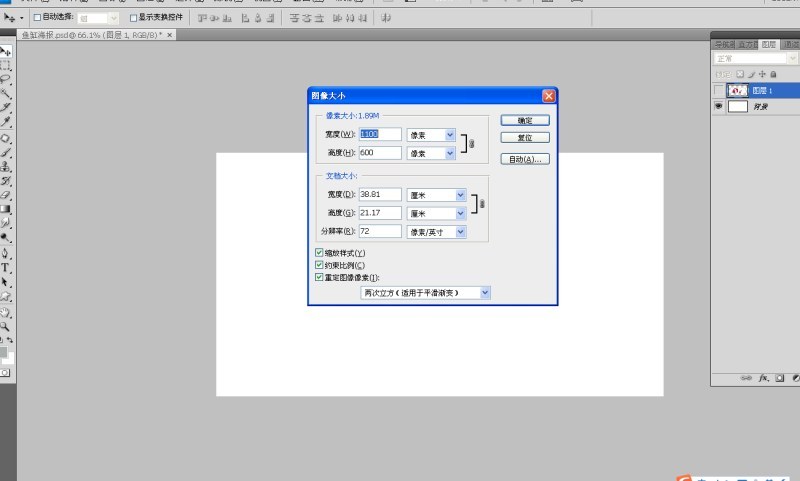
Task: Open pixel width unit dropdown
Action: tap(450, 135)
